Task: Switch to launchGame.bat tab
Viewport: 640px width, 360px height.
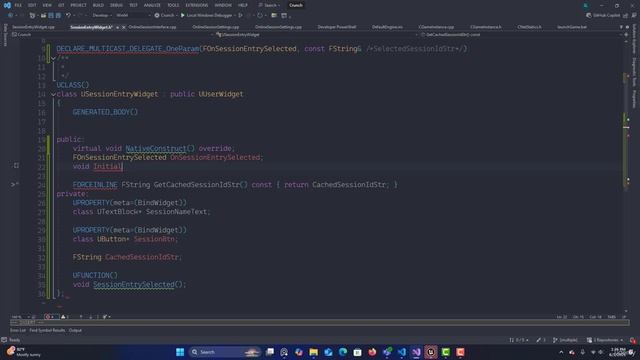Action: 572,27
